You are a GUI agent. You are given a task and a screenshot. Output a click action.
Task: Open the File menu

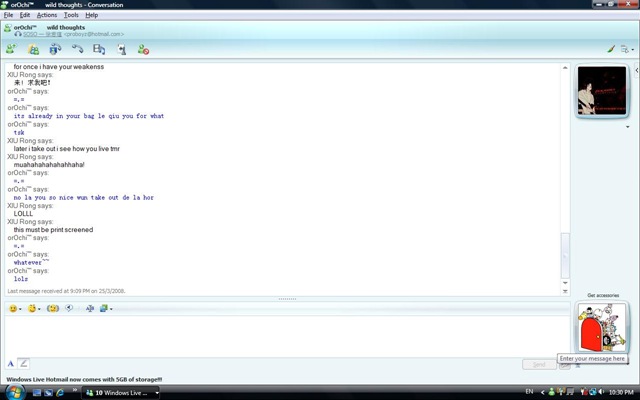(x=8, y=15)
